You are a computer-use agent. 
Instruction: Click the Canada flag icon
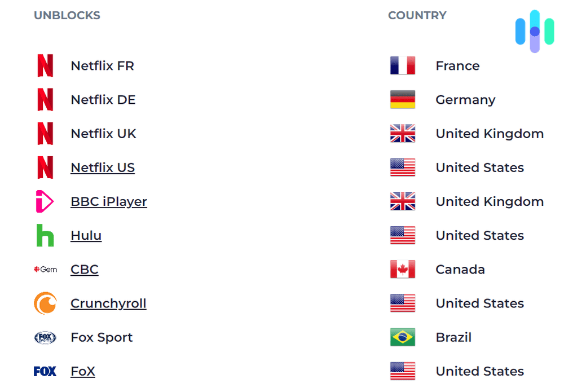click(x=403, y=270)
